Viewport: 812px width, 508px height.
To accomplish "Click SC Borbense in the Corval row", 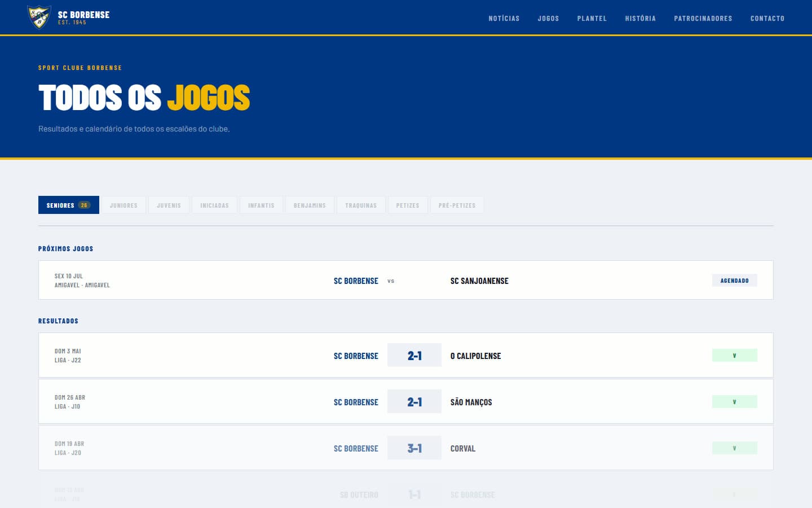I will 356,448.
